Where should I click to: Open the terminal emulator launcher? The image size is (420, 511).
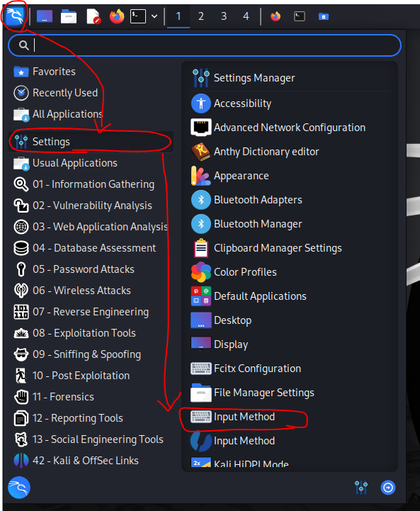tap(138, 16)
